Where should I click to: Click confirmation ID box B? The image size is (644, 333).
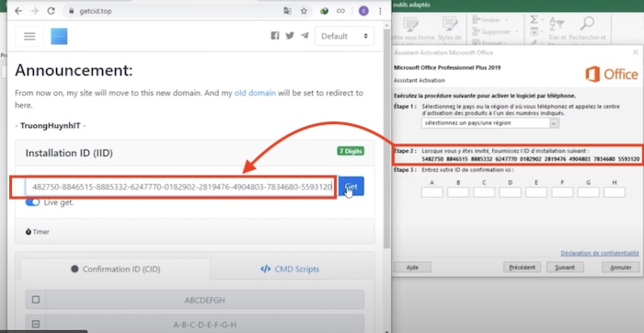tap(458, 191)
